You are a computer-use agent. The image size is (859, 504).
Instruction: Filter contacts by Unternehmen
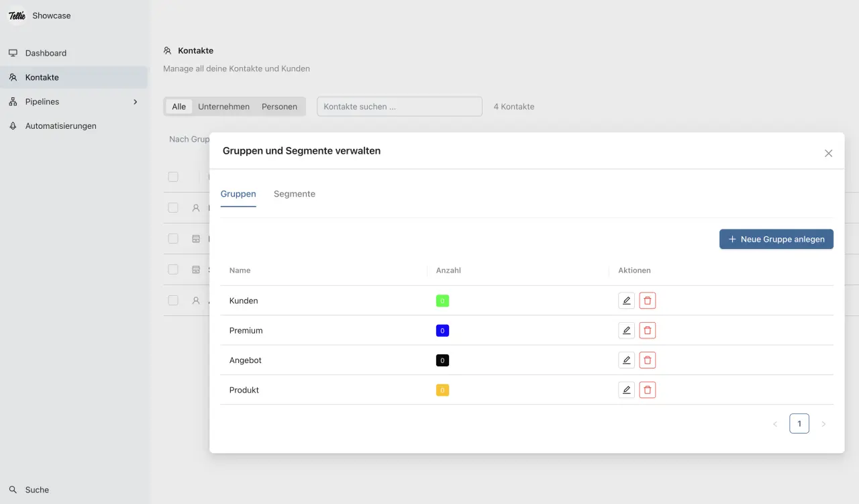(223, 107)
